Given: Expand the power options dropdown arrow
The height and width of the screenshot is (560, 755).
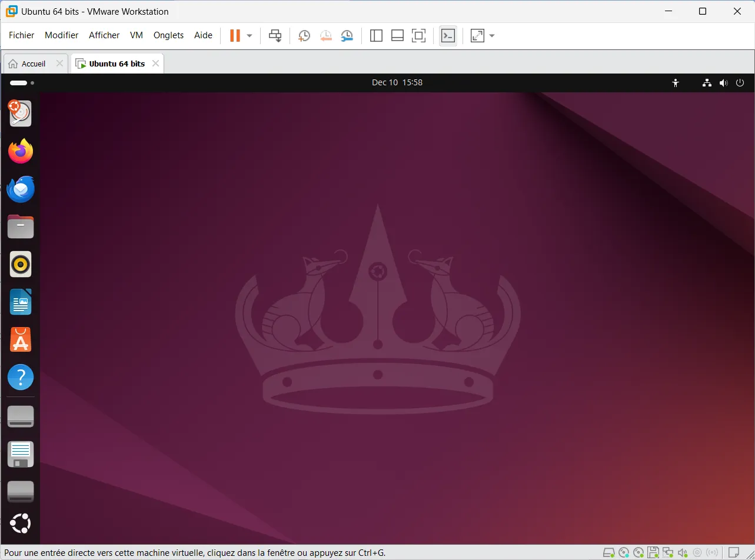Looking at the screenshot, I should (x=250, y=36).
